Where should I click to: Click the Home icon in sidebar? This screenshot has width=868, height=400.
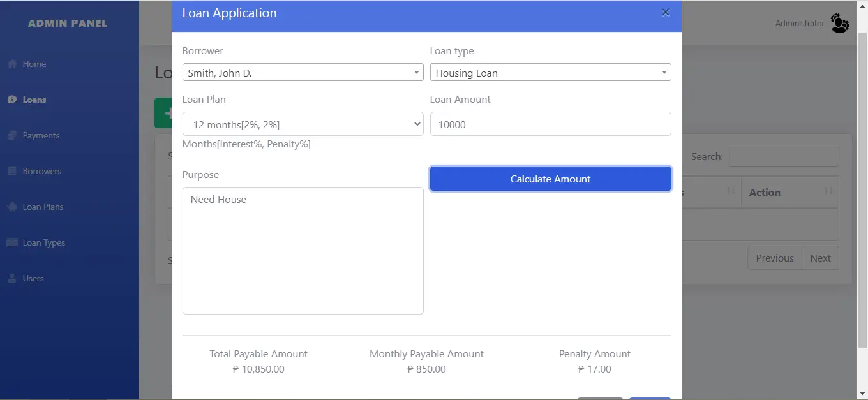click(x=11, y=64)
